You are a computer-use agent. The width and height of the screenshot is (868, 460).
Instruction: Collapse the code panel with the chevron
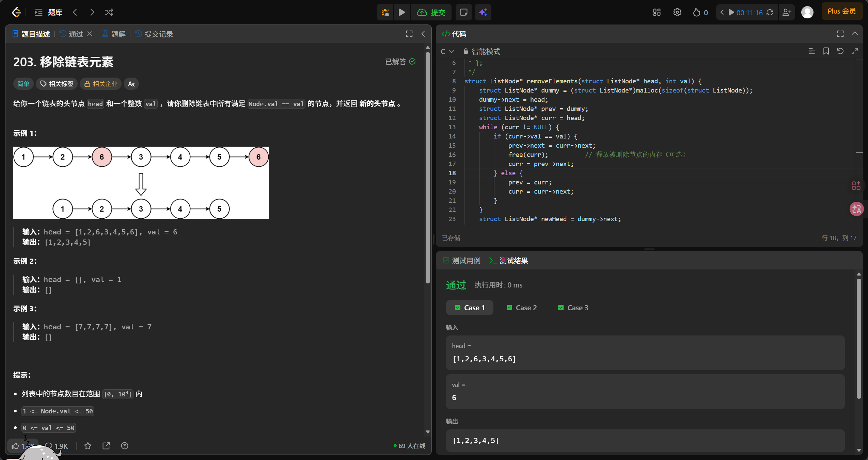[855, 34]
